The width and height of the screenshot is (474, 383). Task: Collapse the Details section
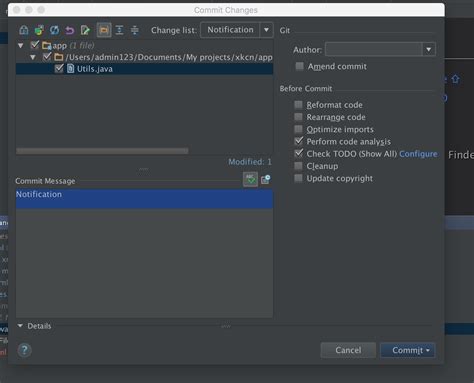(x=20, y=326)
